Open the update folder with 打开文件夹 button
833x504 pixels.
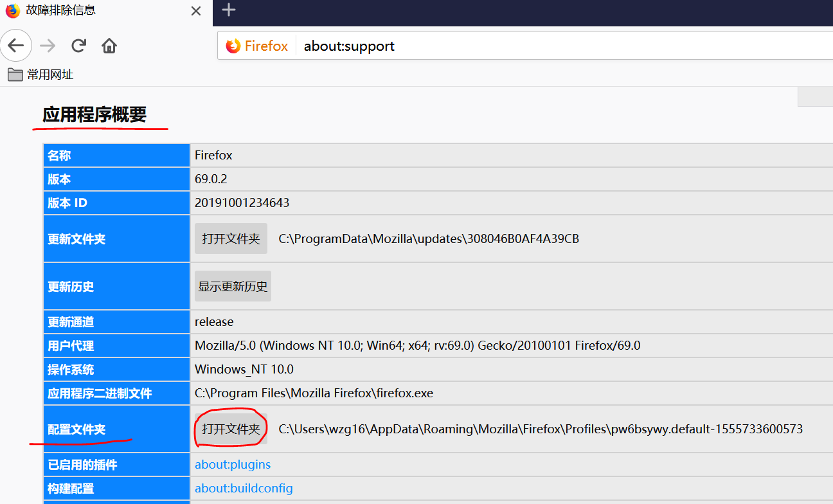231,239
